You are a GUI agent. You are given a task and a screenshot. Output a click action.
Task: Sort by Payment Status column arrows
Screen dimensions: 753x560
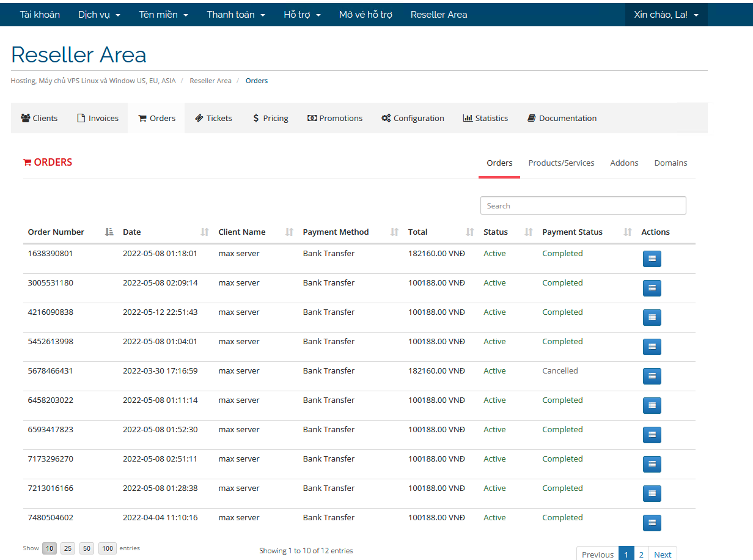pos(628,232)
